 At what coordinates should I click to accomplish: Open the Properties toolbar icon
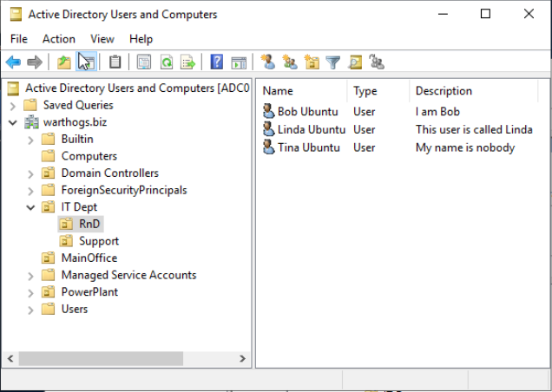(x=144, y=62)
